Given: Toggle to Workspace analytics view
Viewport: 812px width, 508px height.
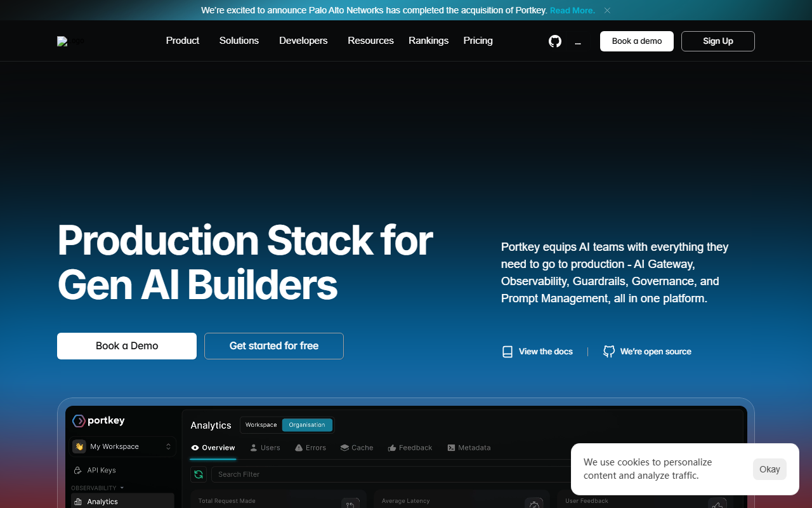Looking at the screenshot, I should click(x=261, y=425).
